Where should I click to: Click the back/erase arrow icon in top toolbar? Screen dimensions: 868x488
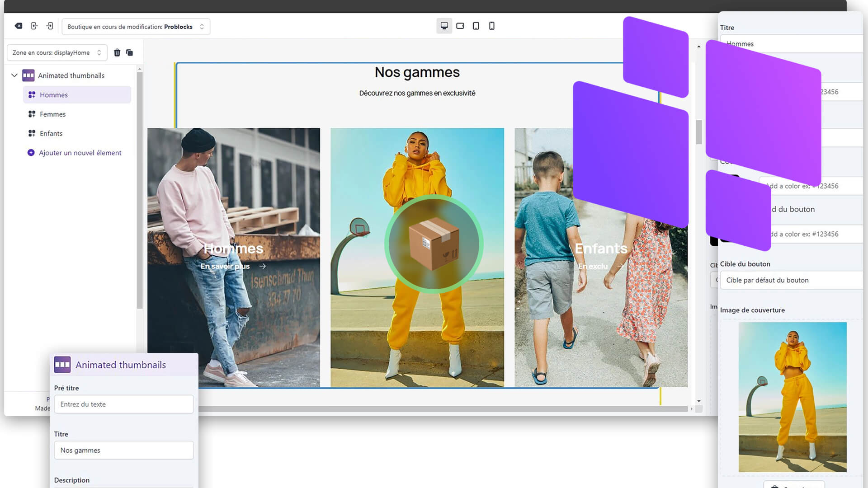19,26
